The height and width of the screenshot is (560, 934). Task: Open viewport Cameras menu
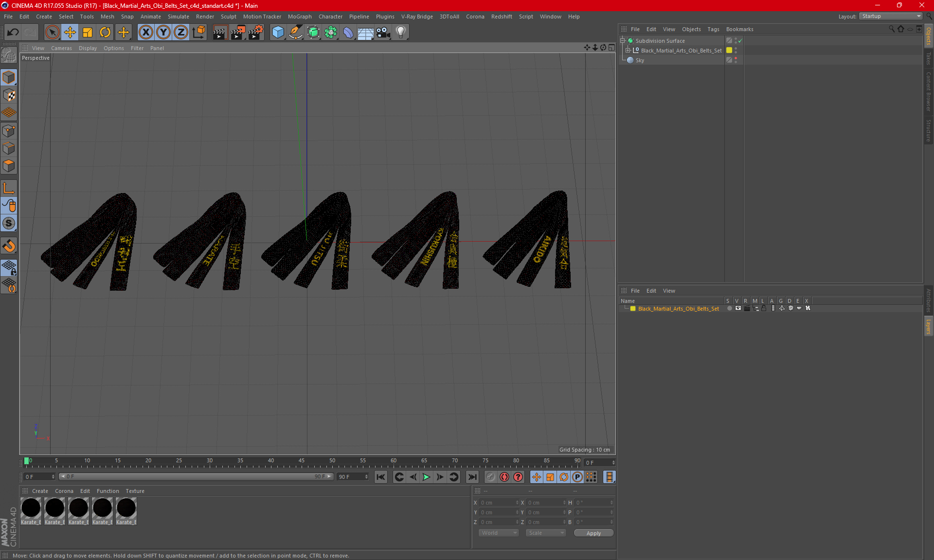tap(61, 48)
